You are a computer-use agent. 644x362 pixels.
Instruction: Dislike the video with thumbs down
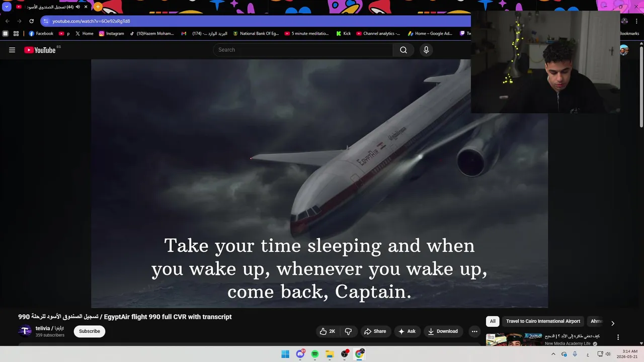(348, 331)
